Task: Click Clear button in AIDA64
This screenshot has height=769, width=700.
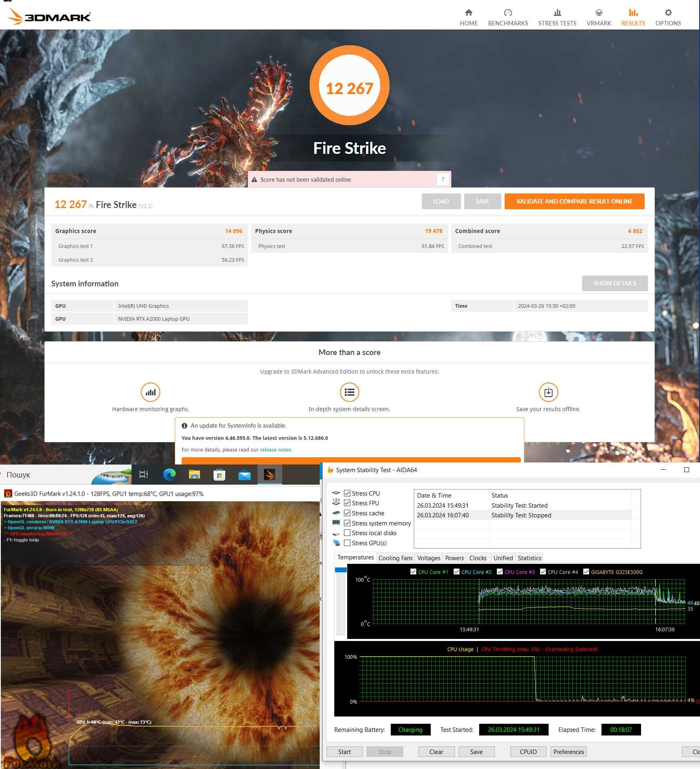Action: (436, 752)
